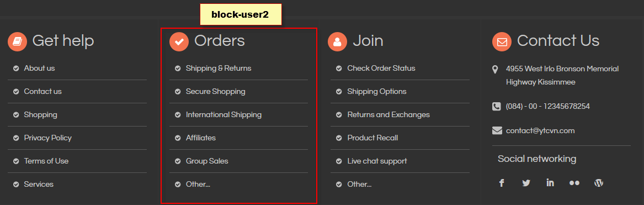
Task: Click the orange envelope icon beside Contact Us
Action: 502,41
